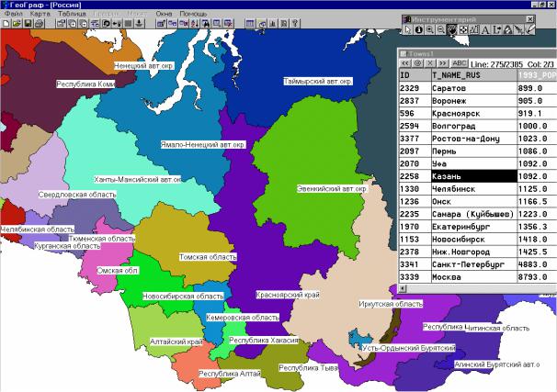Click the question-mark Help toolbar icon
557x392 pixels.
pos(295,24)
